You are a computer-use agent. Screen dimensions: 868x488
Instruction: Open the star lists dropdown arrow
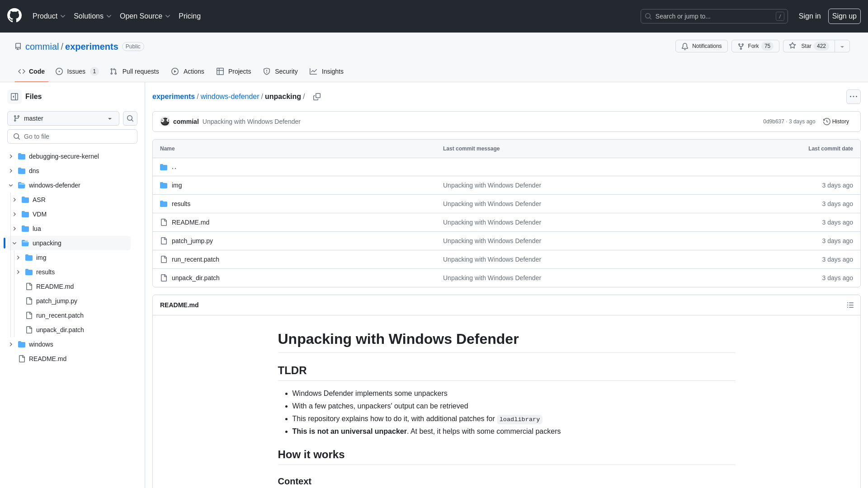coord(842,46)
